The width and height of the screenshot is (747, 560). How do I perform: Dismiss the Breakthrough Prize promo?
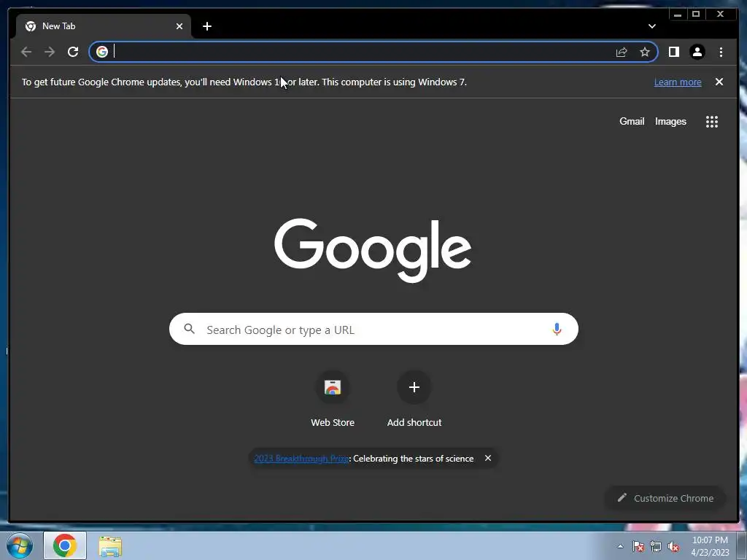coord(488,458)
